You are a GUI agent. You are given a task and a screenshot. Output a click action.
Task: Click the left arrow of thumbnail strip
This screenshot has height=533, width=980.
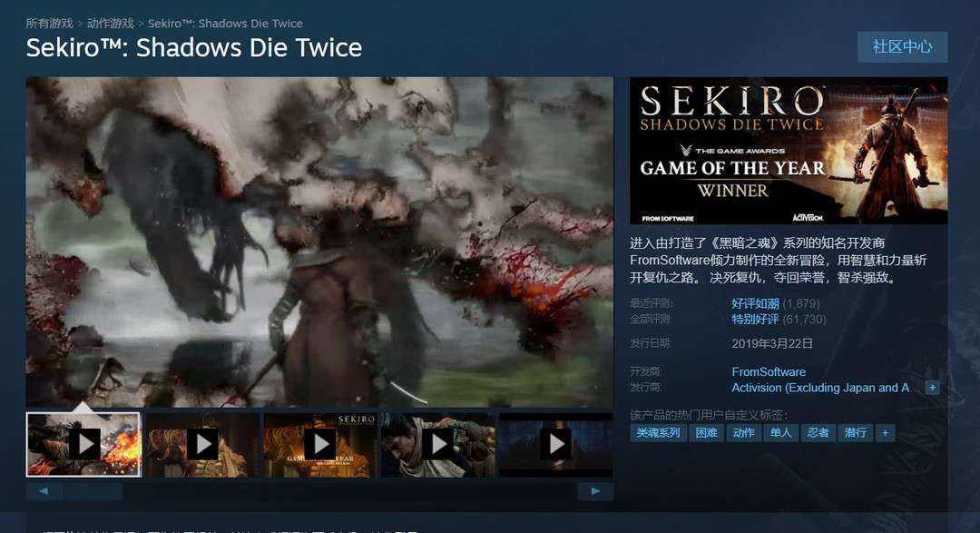coord(44,492)
